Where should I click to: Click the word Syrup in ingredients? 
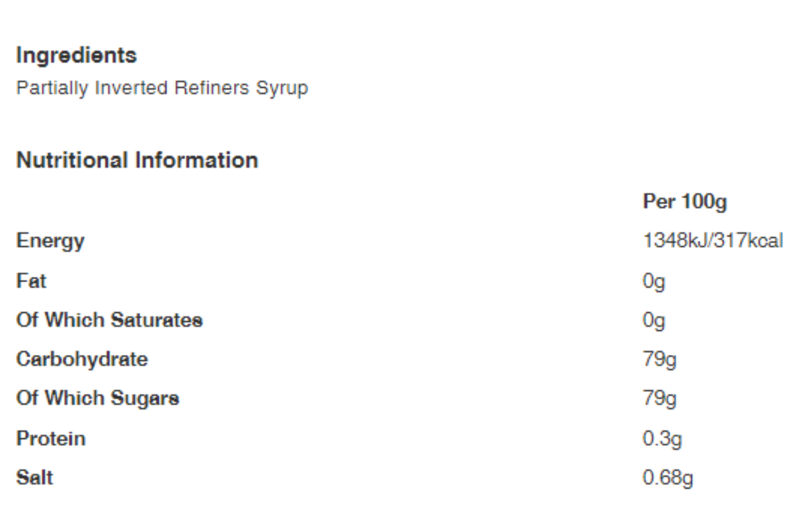coord(282,89)
